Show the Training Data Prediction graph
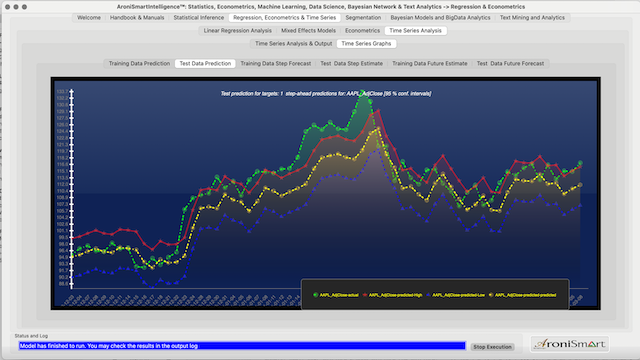Screen dimensions: 640x360 coord(139,64)
